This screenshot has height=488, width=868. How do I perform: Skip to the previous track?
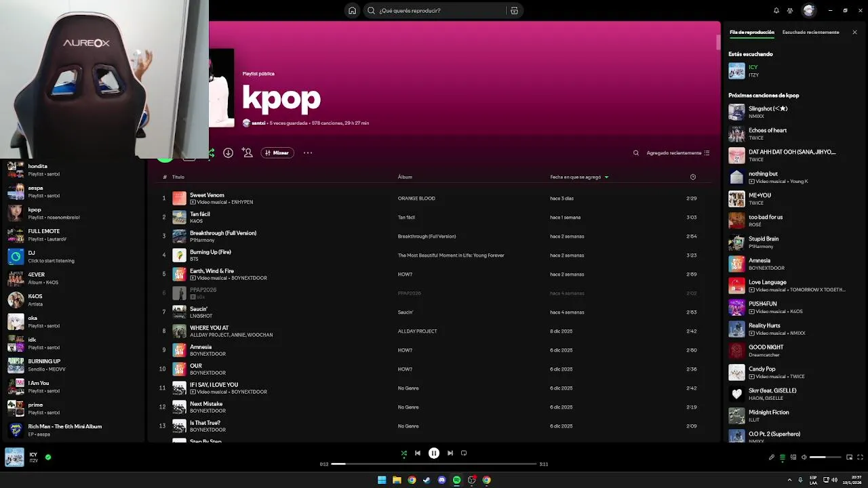[x=418, y=453]
